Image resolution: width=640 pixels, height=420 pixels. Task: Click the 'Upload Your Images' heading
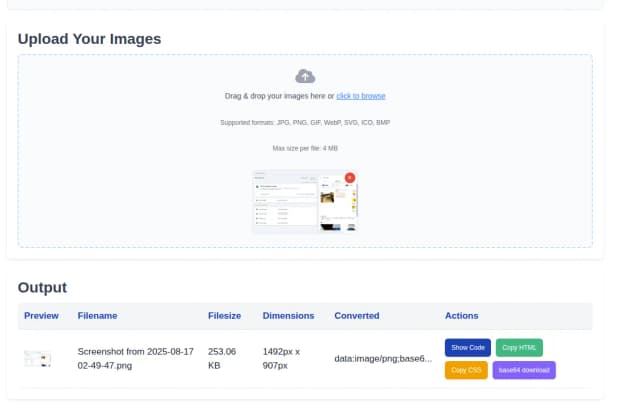89,39
